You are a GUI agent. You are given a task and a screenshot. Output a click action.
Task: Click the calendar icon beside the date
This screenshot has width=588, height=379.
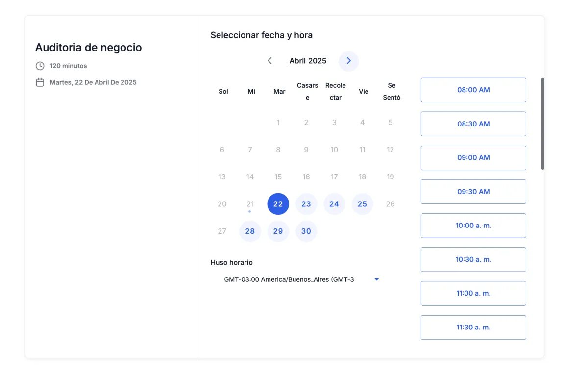pos(40,82)
